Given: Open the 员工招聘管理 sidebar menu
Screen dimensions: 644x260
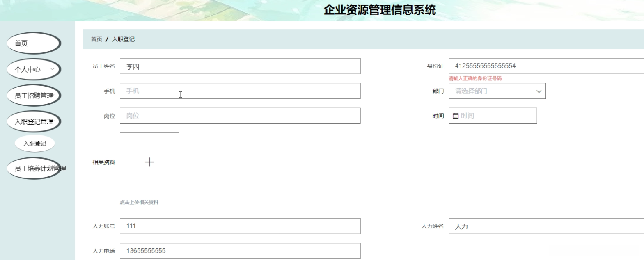Looking at the screenshot, I should coord(34,96).
